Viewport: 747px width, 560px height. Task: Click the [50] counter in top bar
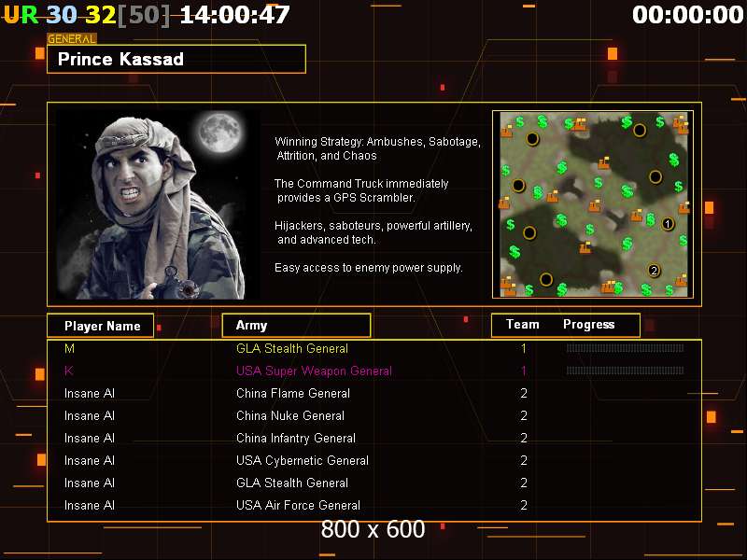(x=144, y=15)
